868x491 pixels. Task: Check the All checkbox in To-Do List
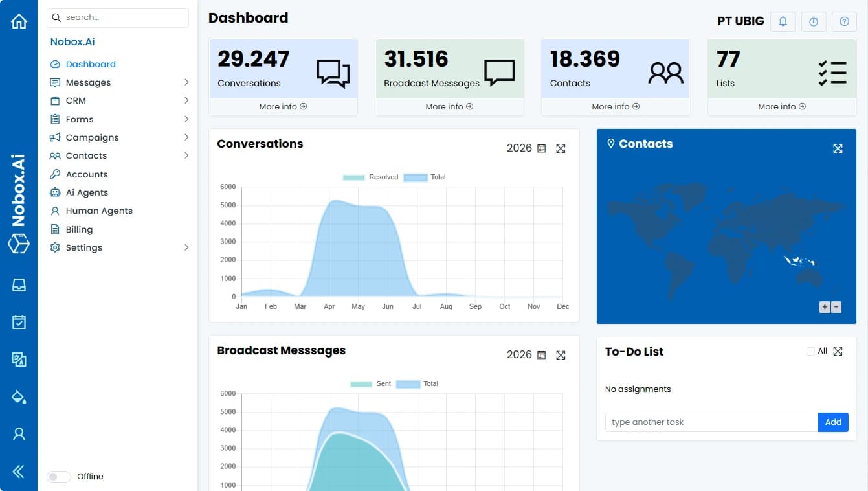tap(810, 351)
